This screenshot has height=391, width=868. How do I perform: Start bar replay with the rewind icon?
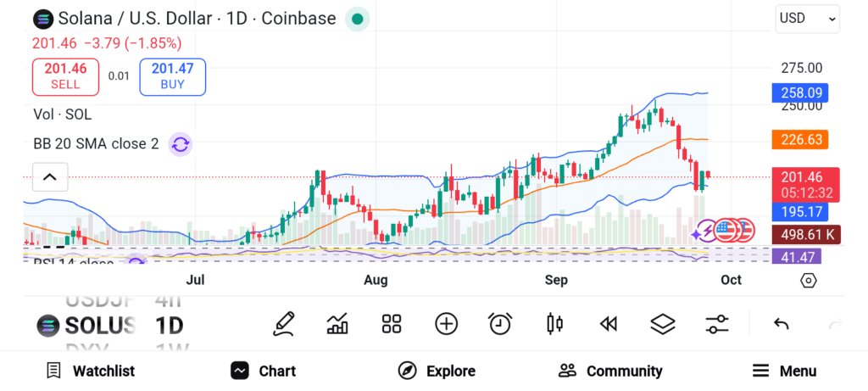(x=608, y=323)
